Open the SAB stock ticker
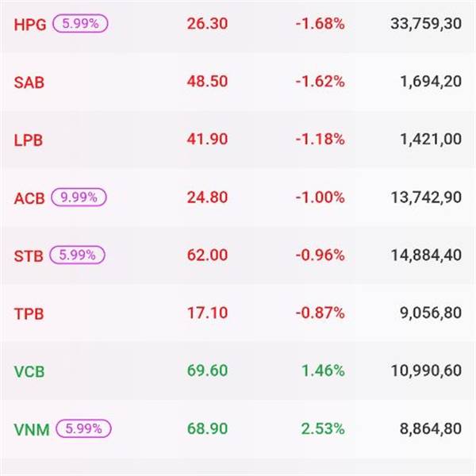 click(x=29, y=82)
